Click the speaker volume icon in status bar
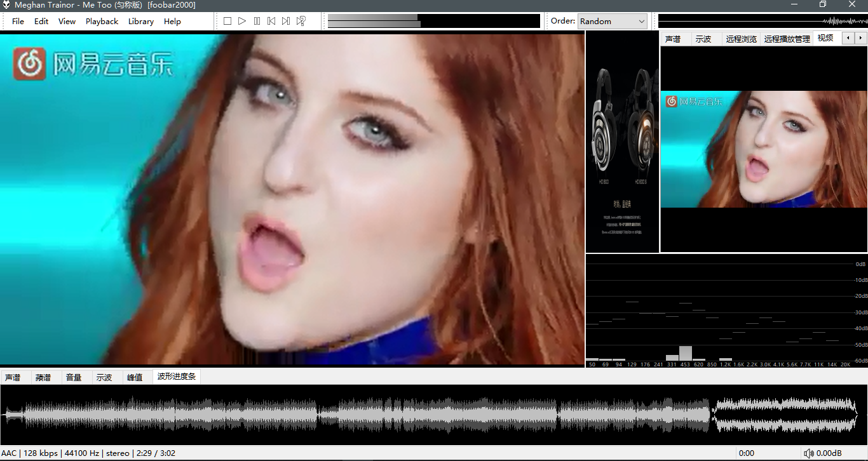The height and width of the screenshot is (461, 868). [808, 453]
